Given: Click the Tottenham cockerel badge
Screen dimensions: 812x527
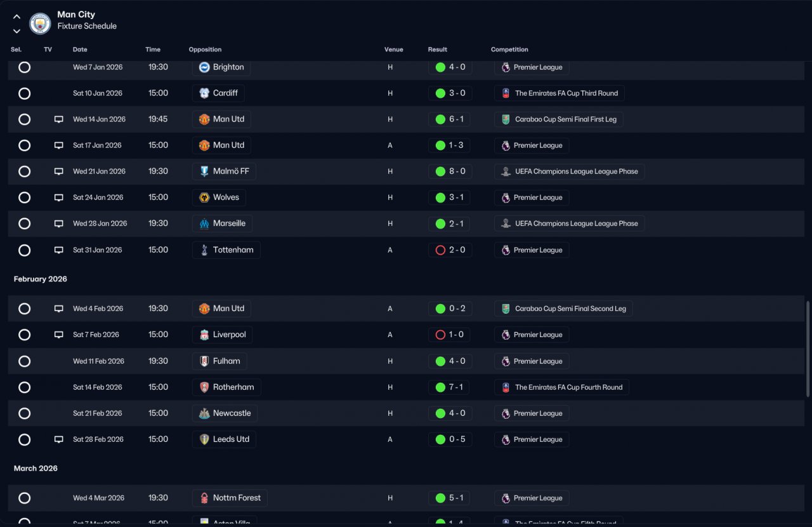Looking at the screenshot, I should pos(204,250).
